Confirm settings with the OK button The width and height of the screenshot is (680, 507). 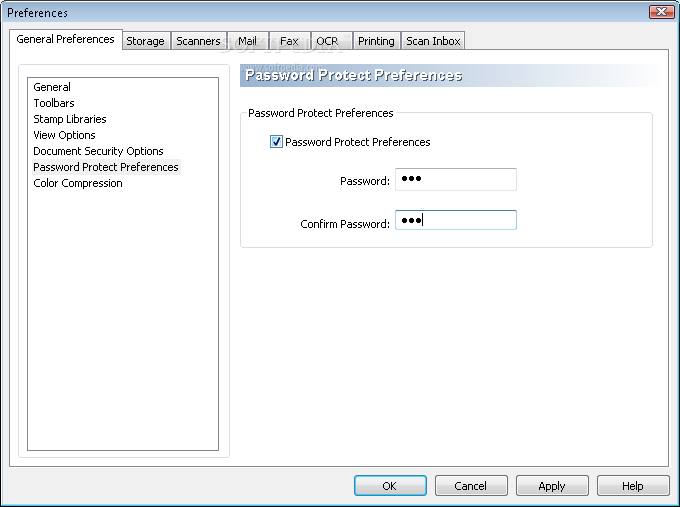[390, 486]
